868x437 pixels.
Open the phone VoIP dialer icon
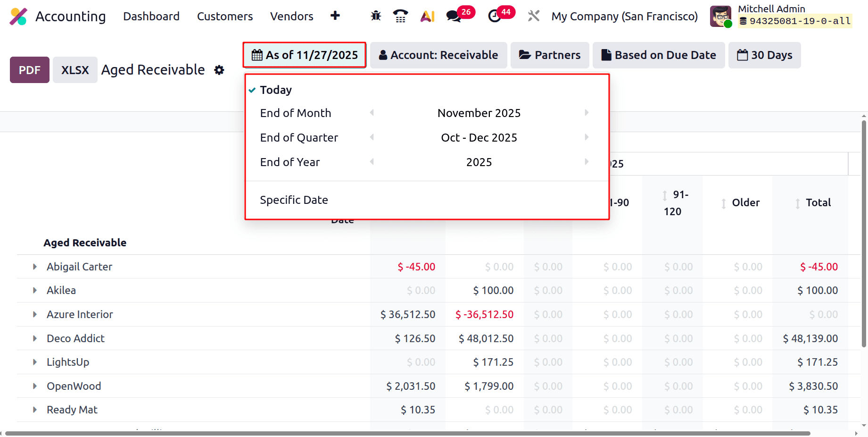point(400,16)
